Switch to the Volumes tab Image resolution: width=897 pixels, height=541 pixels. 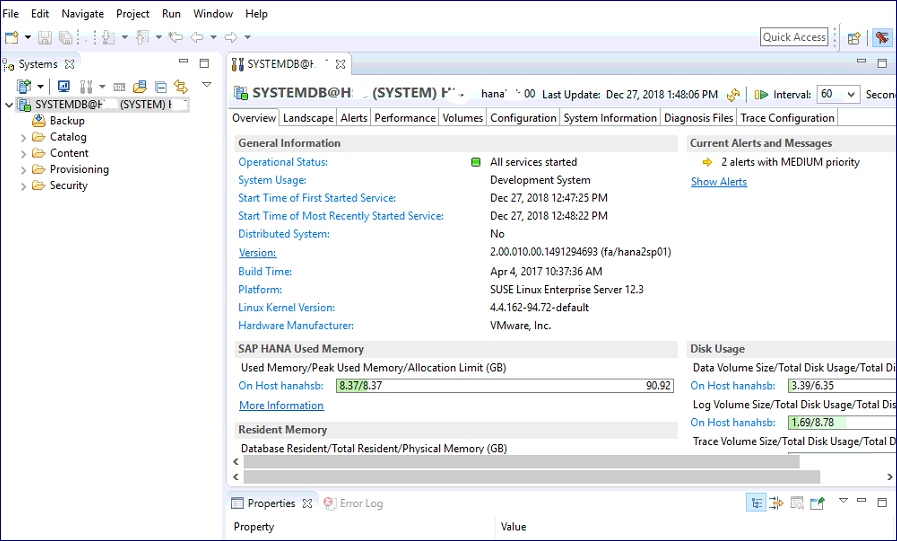pyautogui.click(x=462, y=118)
